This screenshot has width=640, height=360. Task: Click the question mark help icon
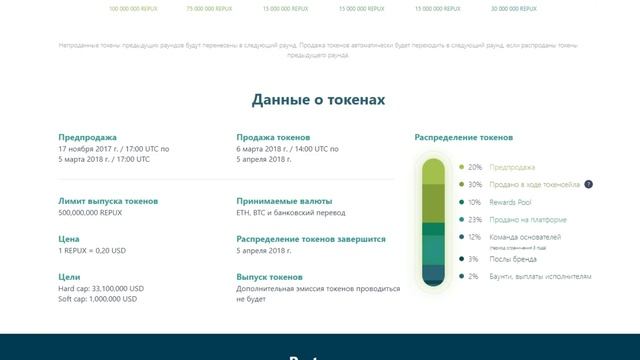click(x=588, y=184)
